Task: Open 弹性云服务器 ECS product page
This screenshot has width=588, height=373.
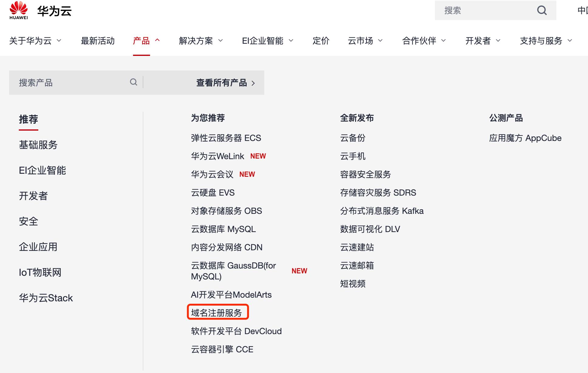Action: [x=225, y=138]
